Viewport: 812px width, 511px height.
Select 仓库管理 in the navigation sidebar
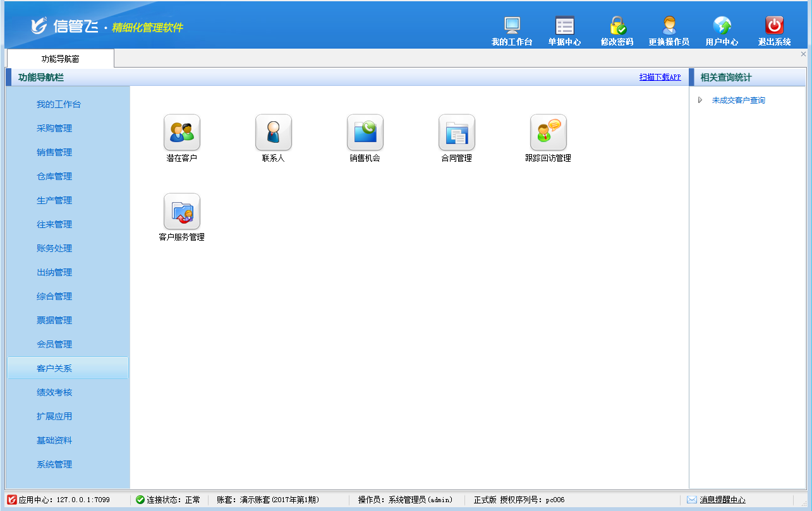pyautogui.click(x=54, y=176)
